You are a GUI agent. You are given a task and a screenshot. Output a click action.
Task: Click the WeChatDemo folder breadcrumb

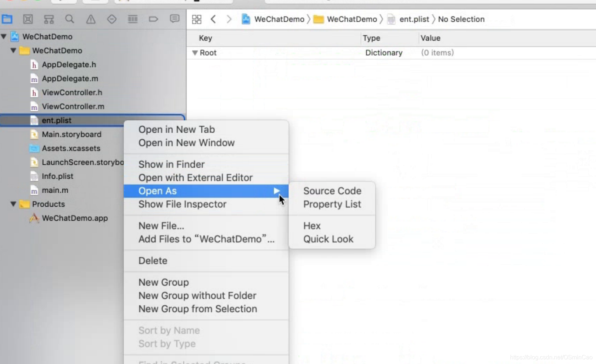(345, 19)
